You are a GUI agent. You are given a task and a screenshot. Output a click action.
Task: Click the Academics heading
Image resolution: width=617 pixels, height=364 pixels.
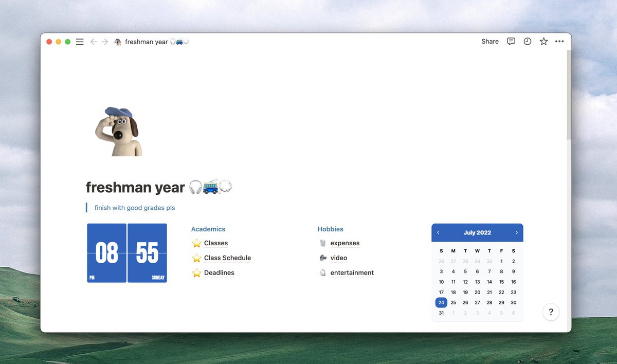pos(208,229)
